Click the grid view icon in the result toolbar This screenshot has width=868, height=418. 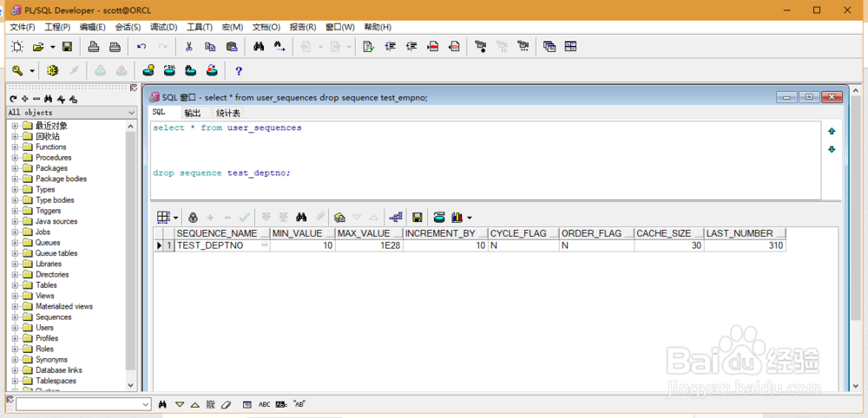[163, 217]
